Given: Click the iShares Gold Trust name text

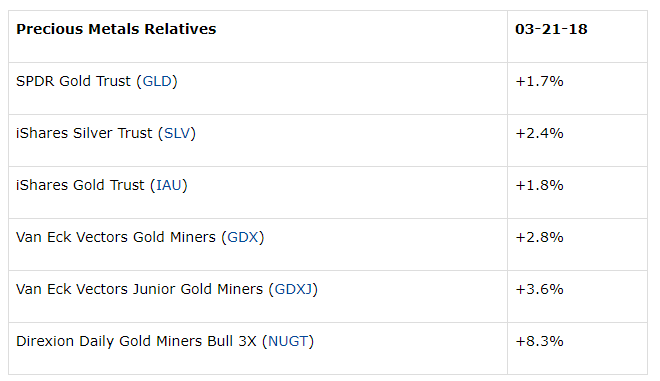Looking at the screenshot, I should 80,185.
